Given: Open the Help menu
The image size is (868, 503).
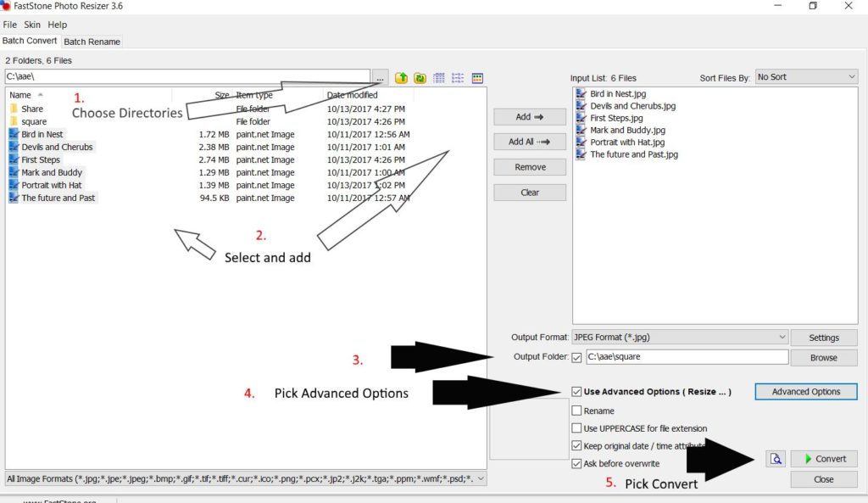Looking at the screenshot, I should tap(57, 25).
